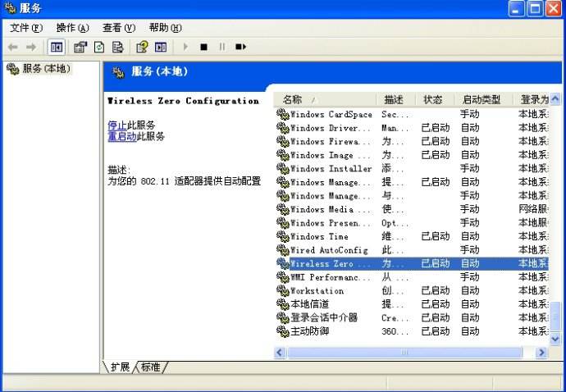Switch to the 扩展 tab

tap(120, 367)
